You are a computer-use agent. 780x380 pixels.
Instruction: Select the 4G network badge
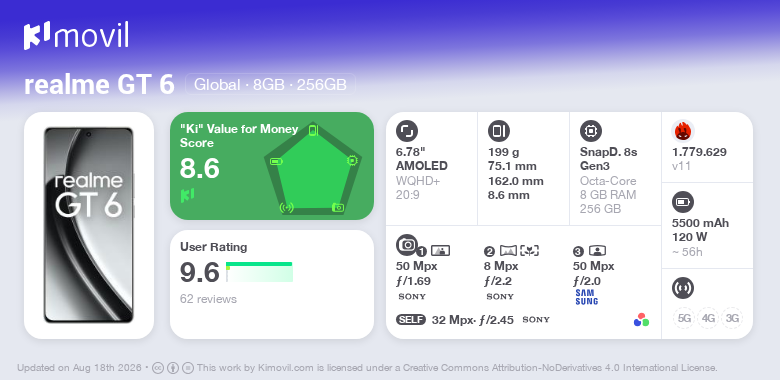(708, 318)
